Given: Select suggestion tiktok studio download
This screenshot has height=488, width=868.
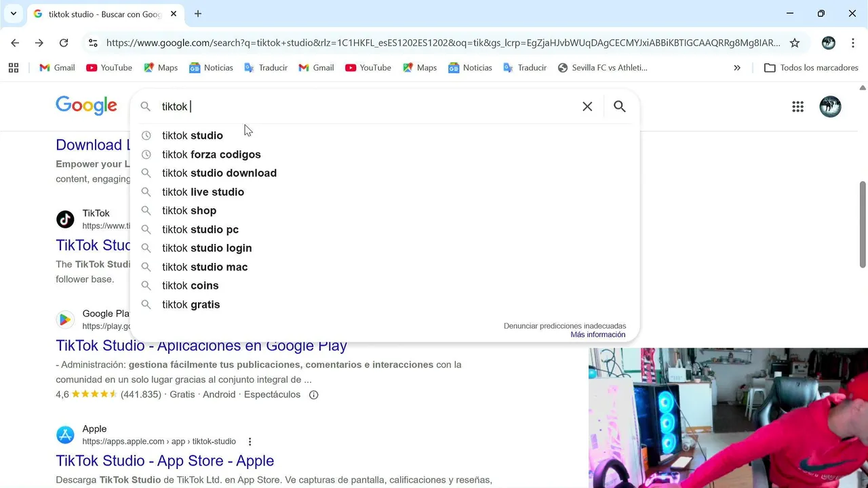Looking at the screenshot, I should point(384,173).
